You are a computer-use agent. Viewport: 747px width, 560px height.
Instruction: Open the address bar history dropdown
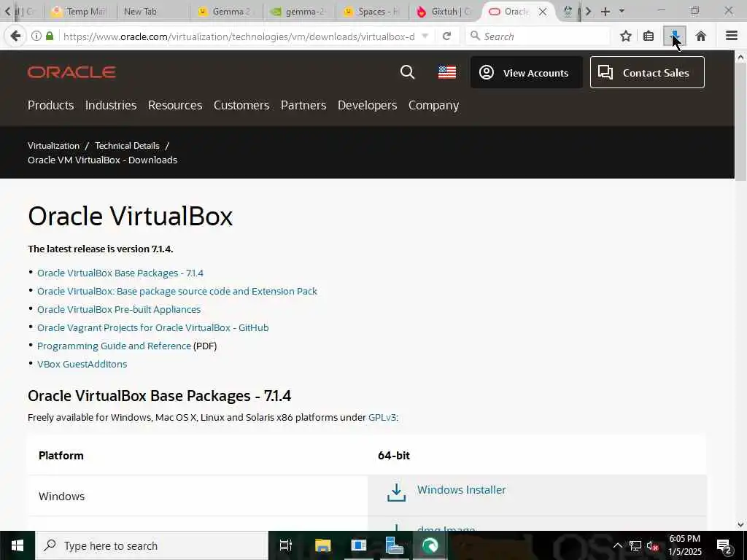pyautogui.click(x=425, y=36)
